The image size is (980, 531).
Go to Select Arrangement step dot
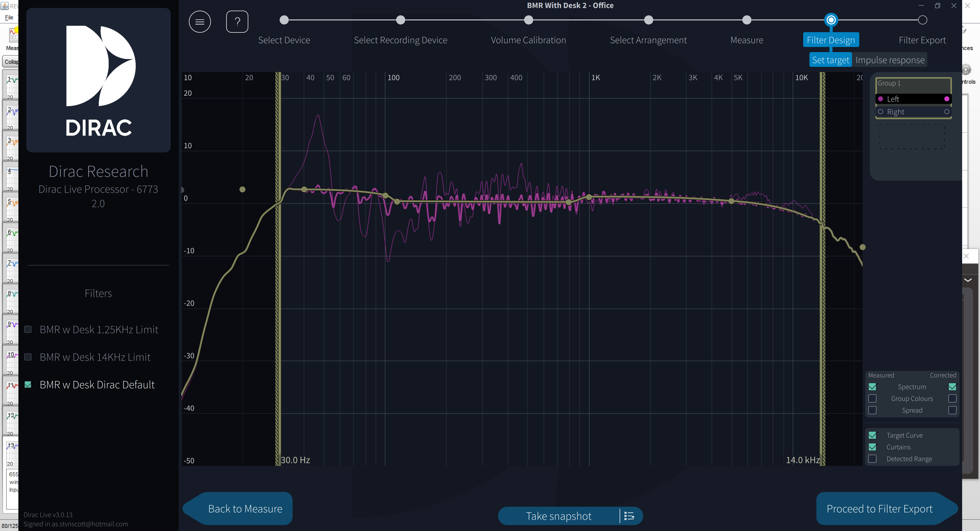coord(649,20)
